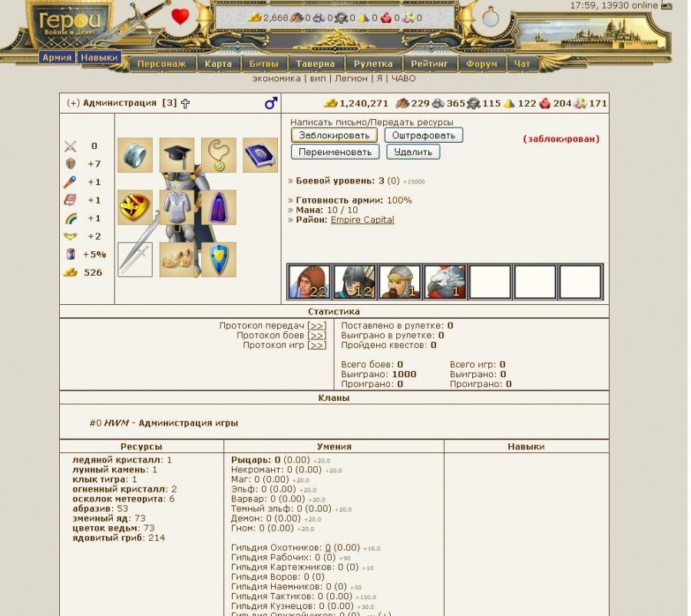Click the magic wand spell power icon
Screen dimensions: 691x616
pos(70,182)
